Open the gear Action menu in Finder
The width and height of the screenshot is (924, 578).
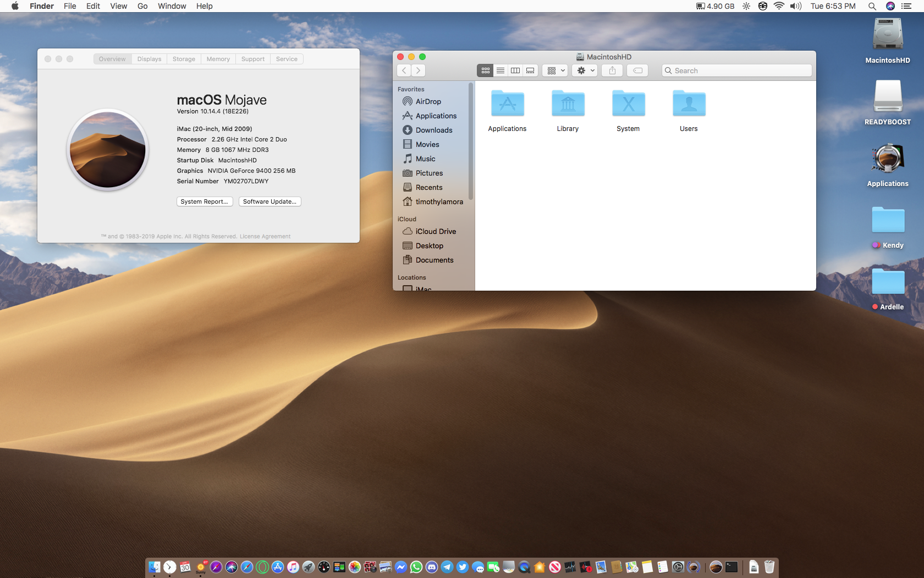tap(585, 70)
